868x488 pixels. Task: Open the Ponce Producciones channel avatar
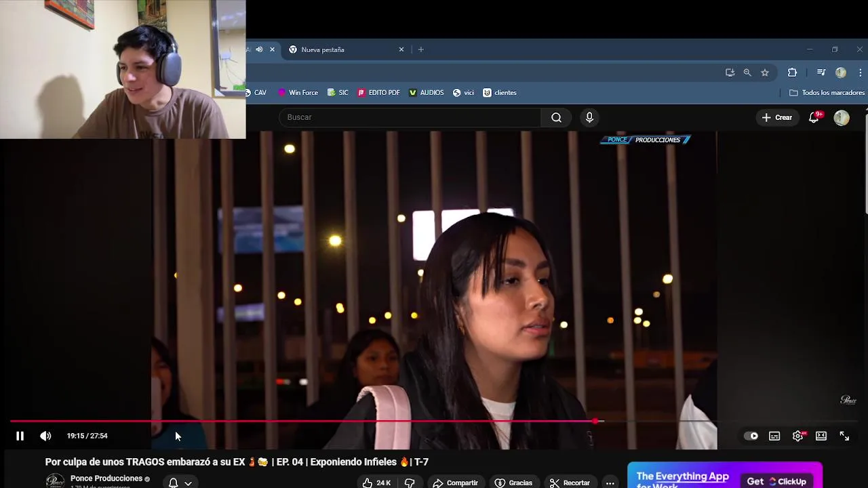pyautogui.click(x=55, y=481)
